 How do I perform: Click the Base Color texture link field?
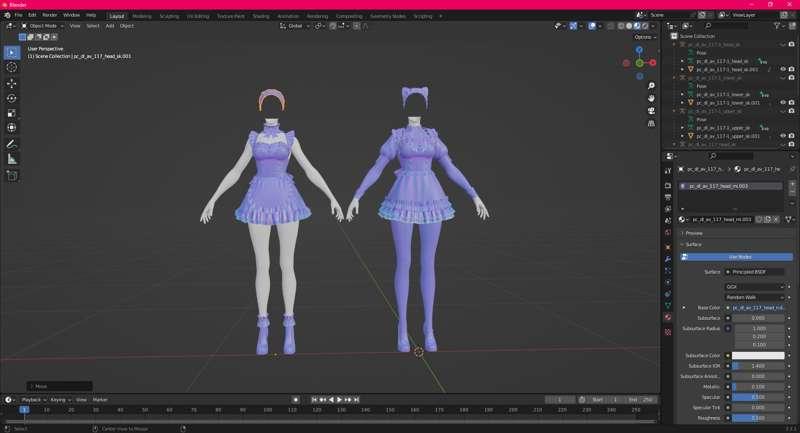tap(757, 308)
